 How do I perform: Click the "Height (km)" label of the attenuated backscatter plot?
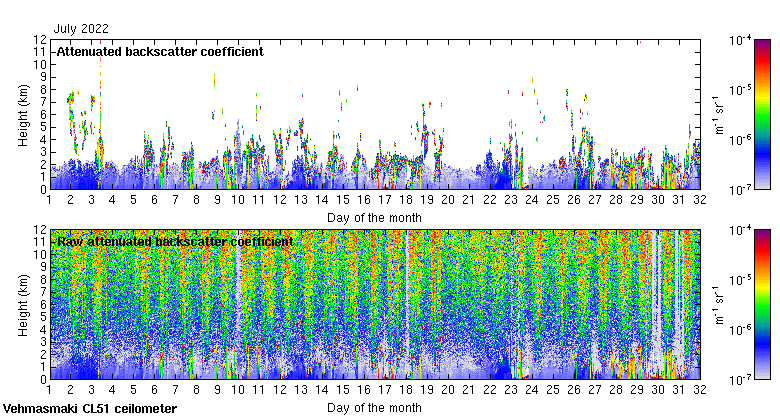23,115
